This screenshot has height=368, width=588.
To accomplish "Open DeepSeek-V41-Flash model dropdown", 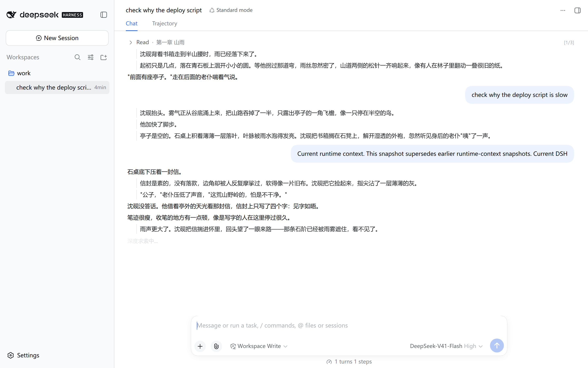I will pos(446,346).
